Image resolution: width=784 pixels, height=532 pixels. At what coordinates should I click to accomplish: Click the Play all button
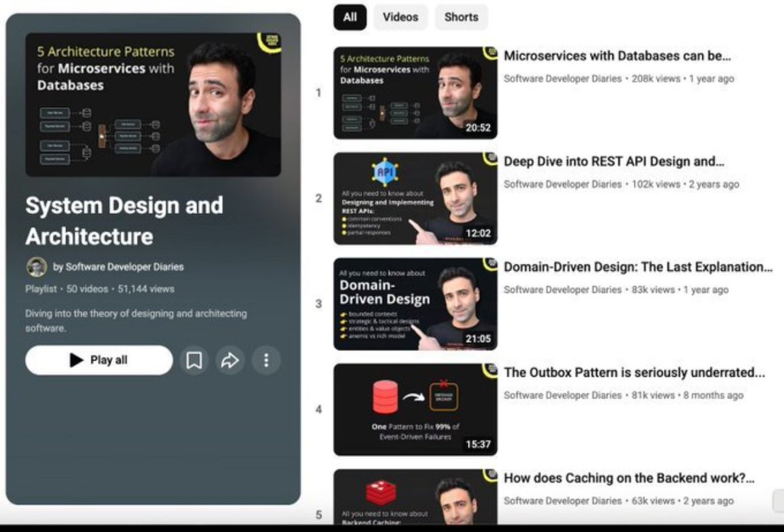(99, 360)
